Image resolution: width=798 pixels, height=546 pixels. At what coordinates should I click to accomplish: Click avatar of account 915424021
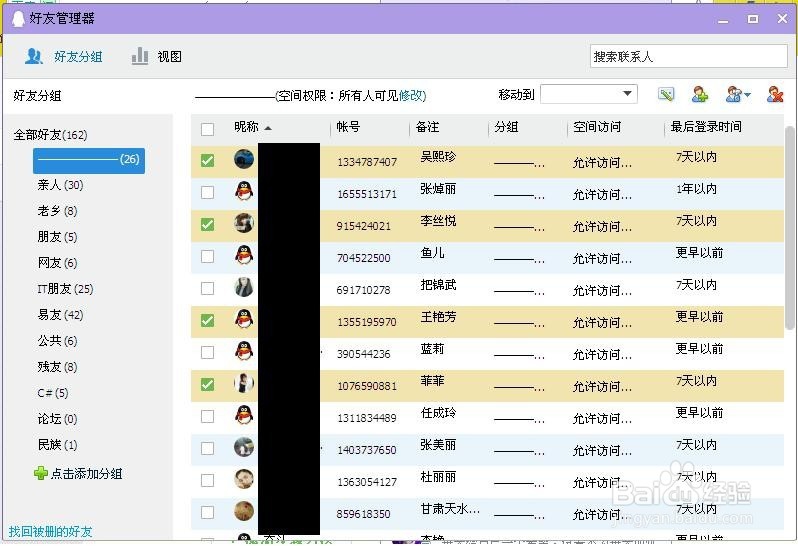coord(244,223)
